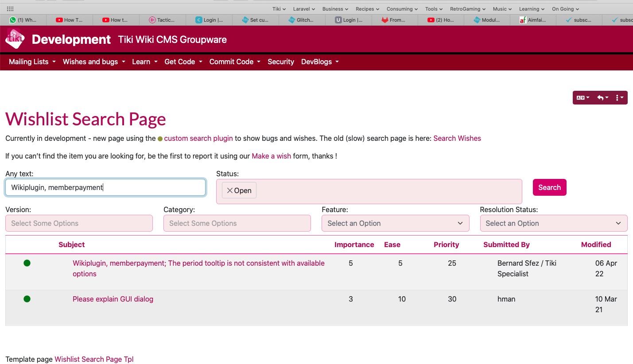This screenshot has height=364, width=633.
Task: Open the Commit Code navigation menu
Action: click(x=235, y=62)
